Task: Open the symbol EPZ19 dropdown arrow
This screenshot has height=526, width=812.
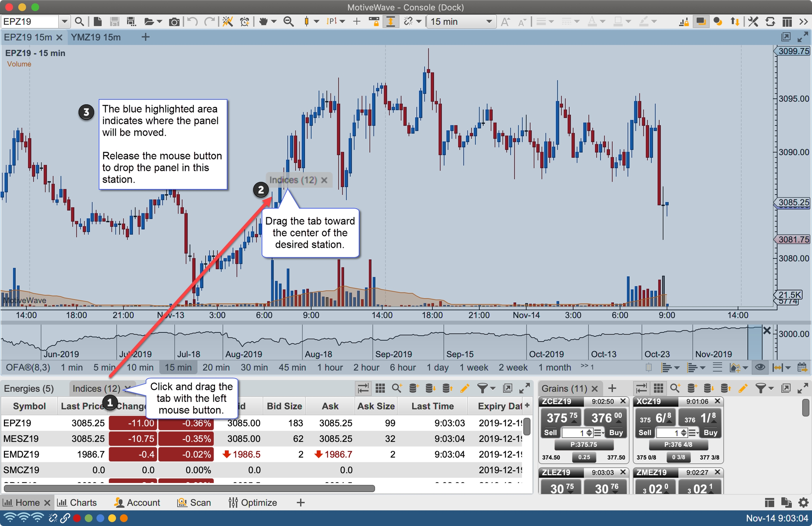Action: [64, 22]
